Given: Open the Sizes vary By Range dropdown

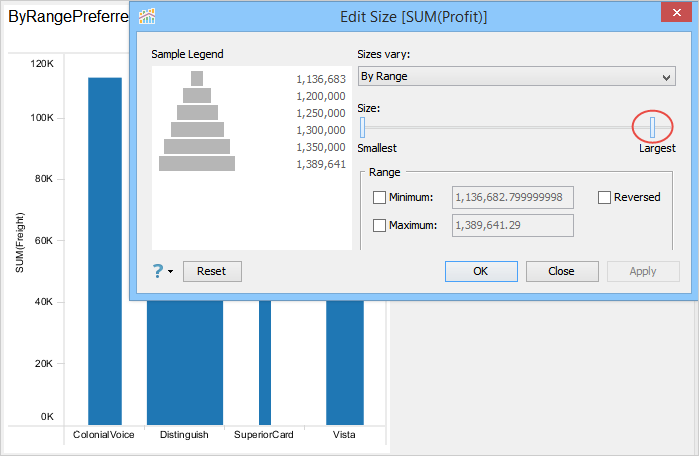Looking at the screenshot, I should (517, 76).
